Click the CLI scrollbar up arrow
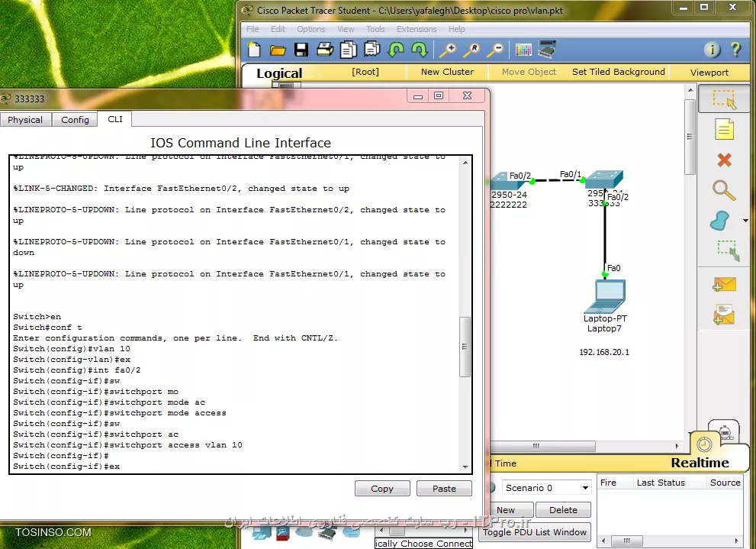 coord(465,163)
